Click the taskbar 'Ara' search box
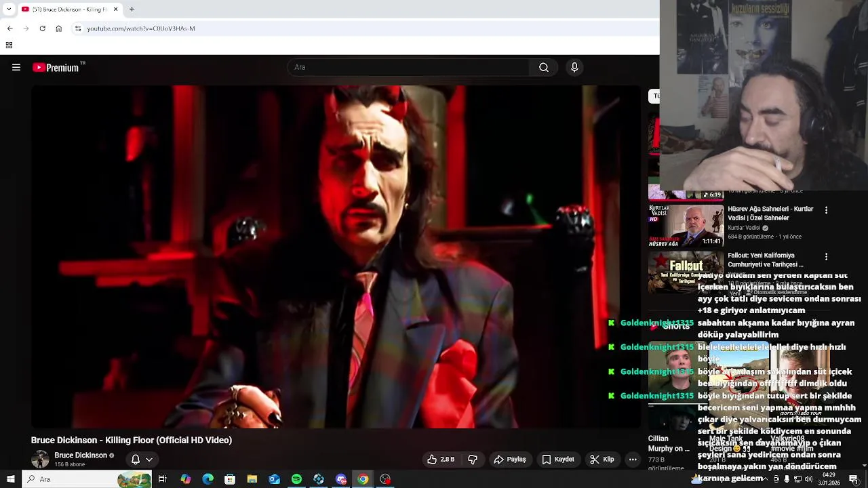Screen dimensions: 868x488 pyautogui.click(x=86, y=479)
